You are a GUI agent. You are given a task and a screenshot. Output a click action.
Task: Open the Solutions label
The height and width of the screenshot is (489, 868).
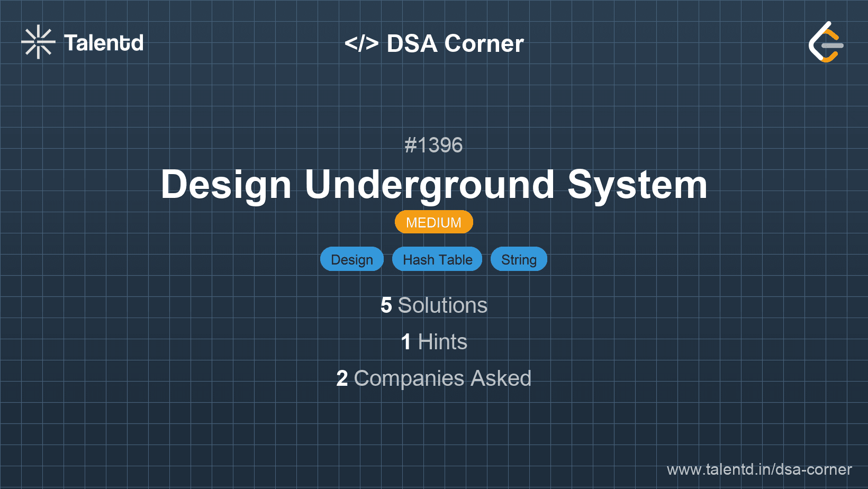[x=442, y=305]
